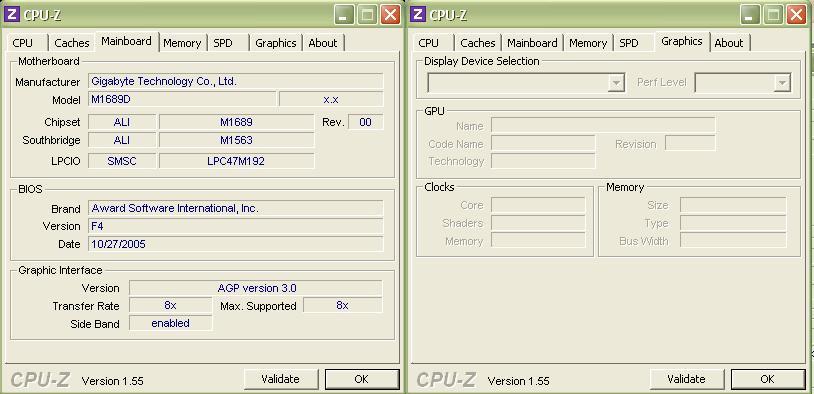Minimize the left CPU-Z window
This screenshot has width=814, height=394.
click(344, 15)
